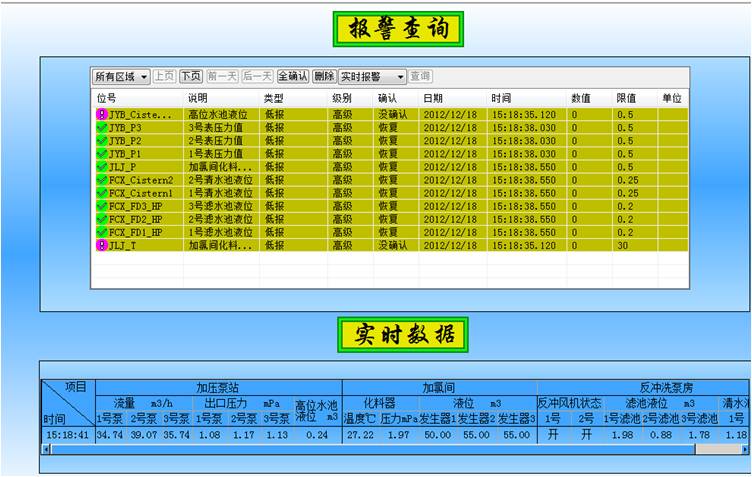Click the 下页 next page button
The height and width of the screenshot is (477, 752).
click(191, 77)
